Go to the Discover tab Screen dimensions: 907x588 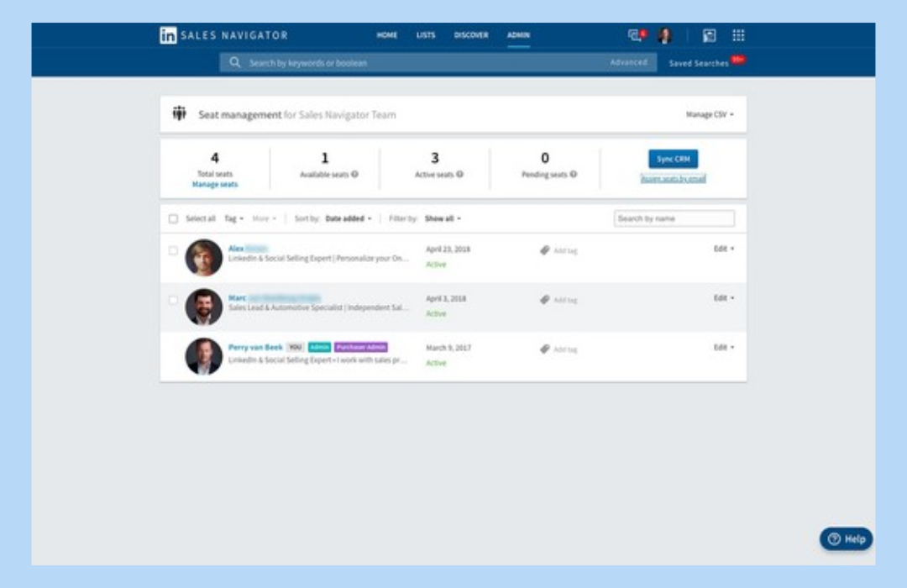tap(471, 35)
